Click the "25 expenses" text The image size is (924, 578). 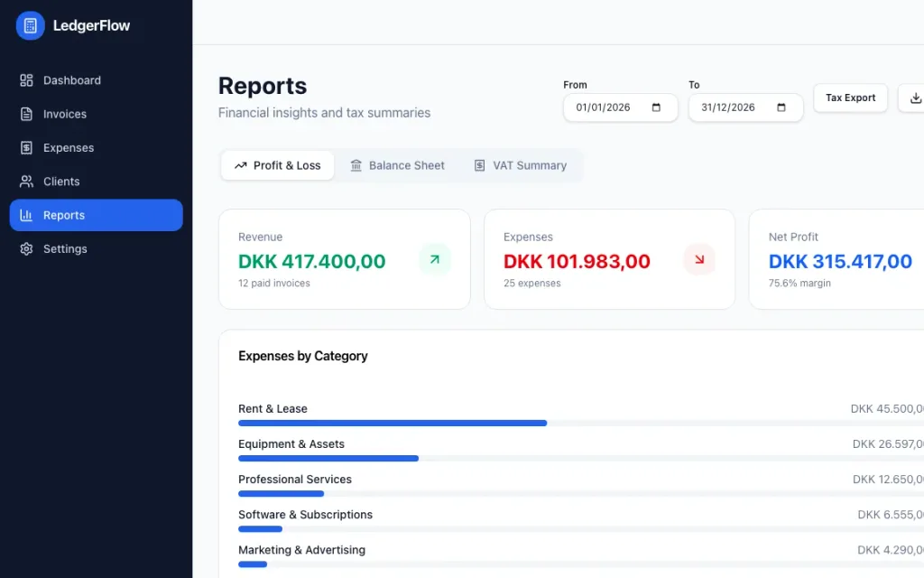(x=532, y=283)
